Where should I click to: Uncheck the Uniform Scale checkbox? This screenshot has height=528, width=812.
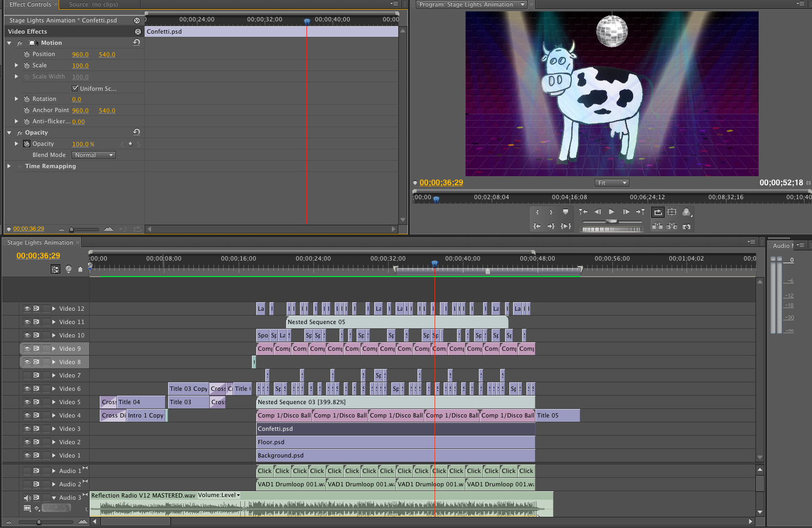point(75,89)
